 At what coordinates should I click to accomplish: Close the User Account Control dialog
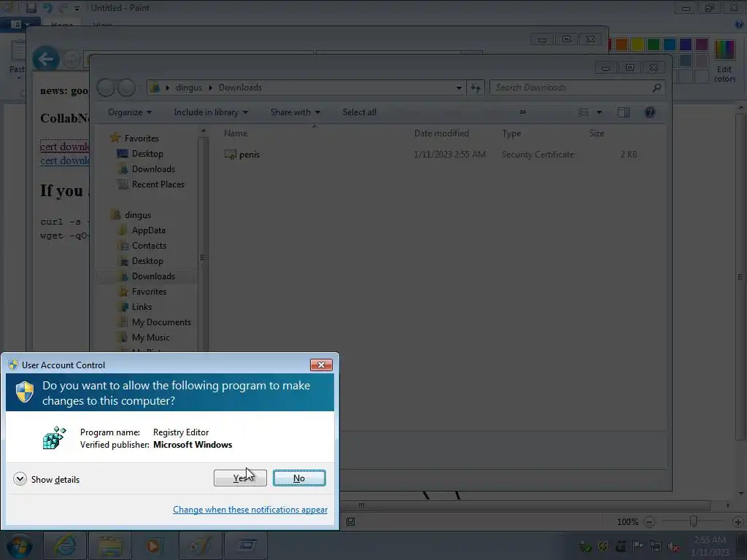coord(321,365)
